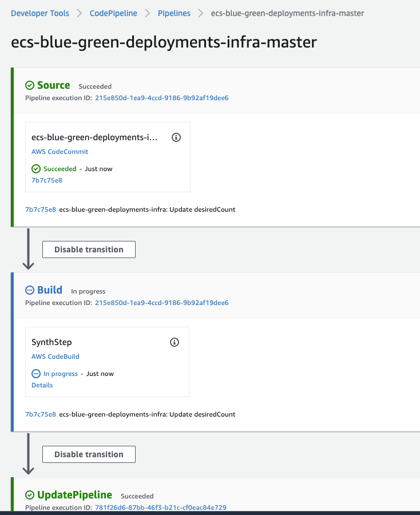This screenshot has height=515, width=420.
Task: Click the green check icon beside Succeeded - Just now
Action: coord(36,169)
